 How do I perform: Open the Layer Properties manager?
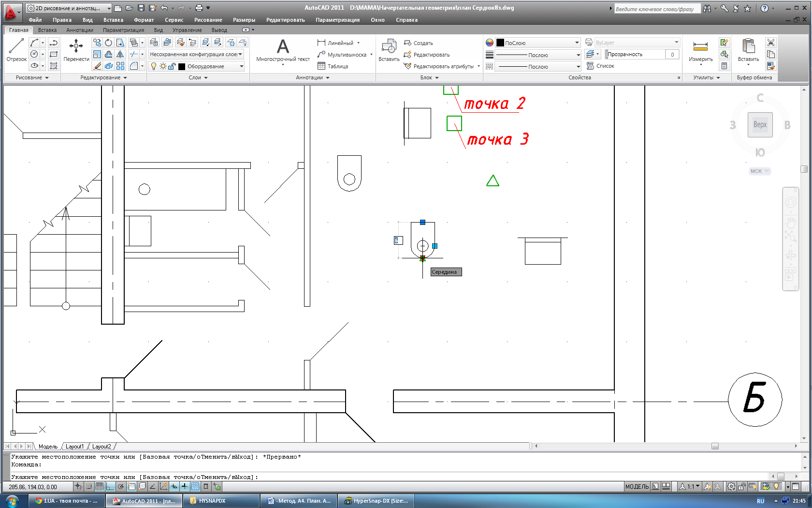point(154,43)
